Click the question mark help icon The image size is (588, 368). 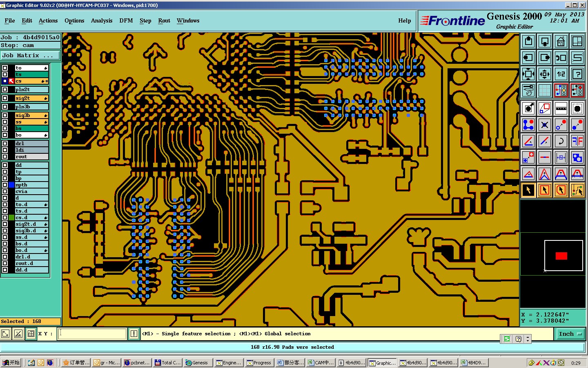click(x=577, y=74)
